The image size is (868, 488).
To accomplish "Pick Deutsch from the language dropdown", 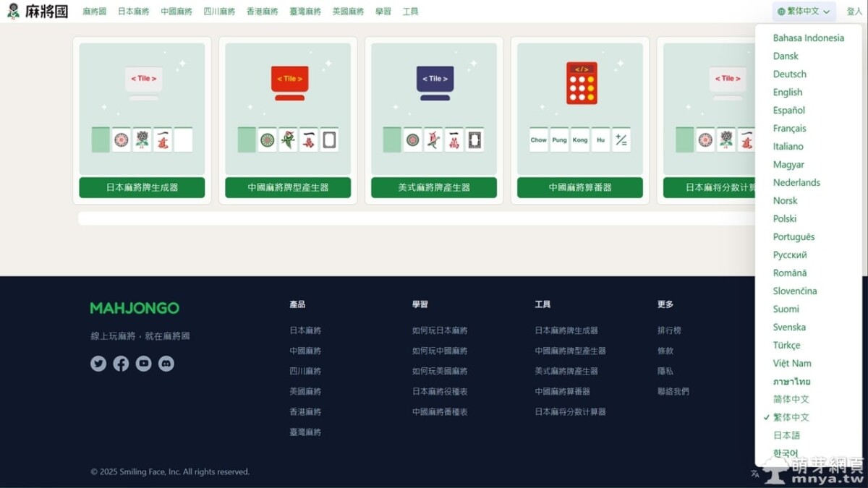I will (x=789, y=74).
